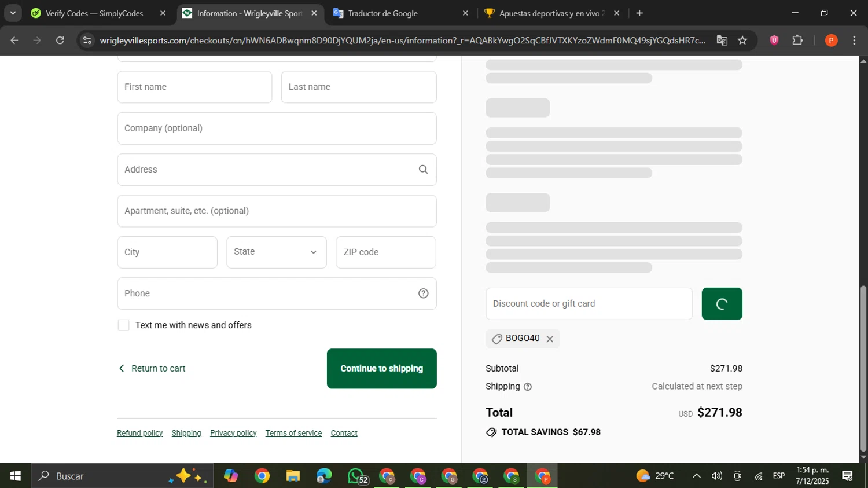Click the address search magnifier icon

tap(423, 170)
